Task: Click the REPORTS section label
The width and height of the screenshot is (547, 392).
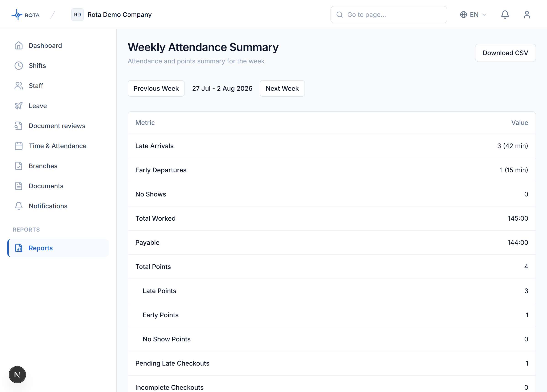Action: (26, 230)
